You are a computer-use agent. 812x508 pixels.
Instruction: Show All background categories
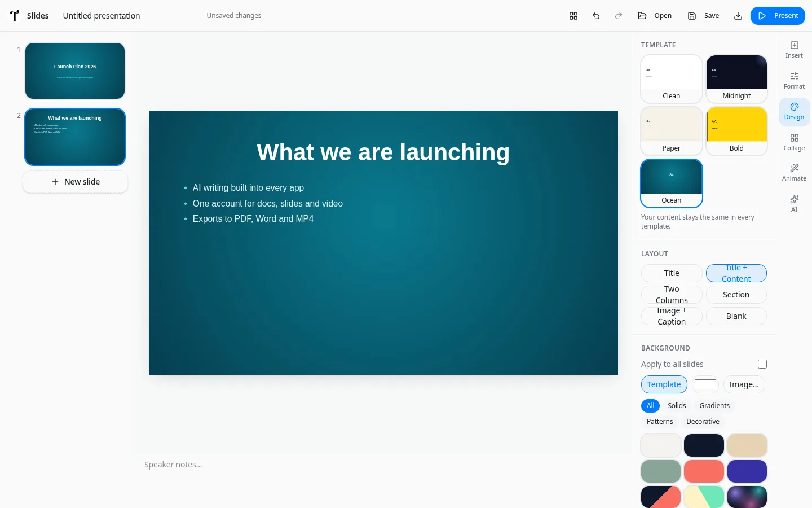650,406
